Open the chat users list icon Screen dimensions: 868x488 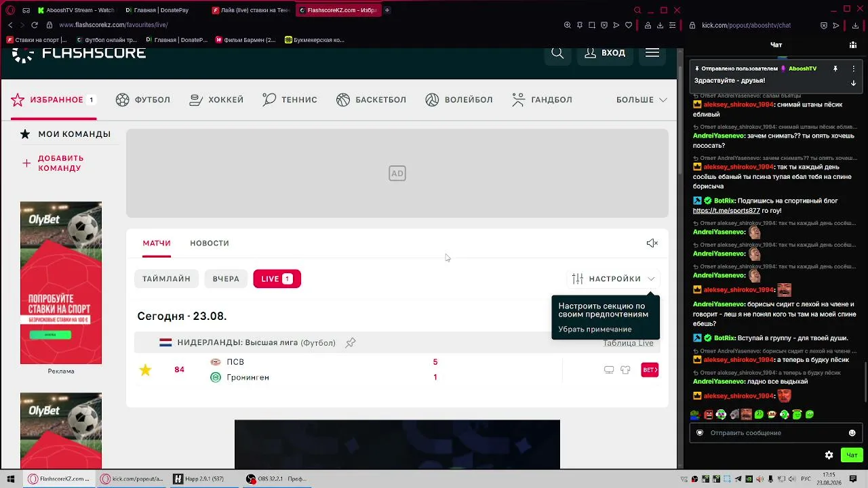[853, 45]
